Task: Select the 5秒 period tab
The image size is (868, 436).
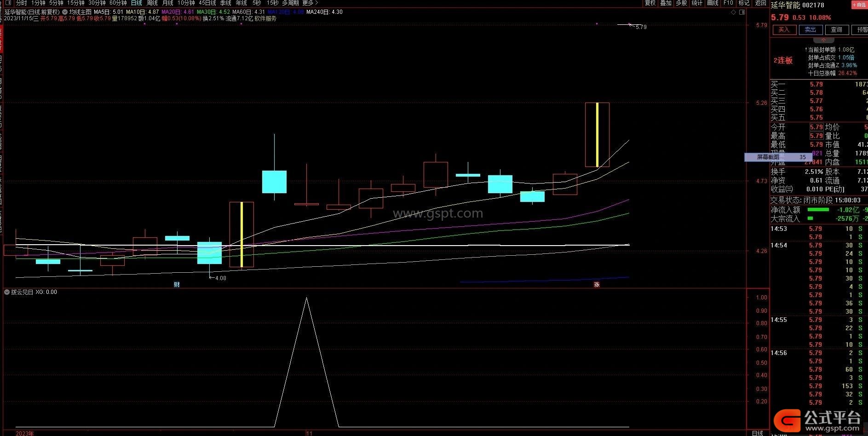Action: point(257,3)
